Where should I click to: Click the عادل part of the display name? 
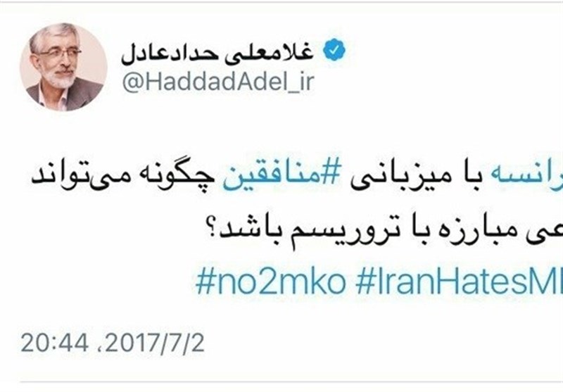click(x=145, y=54)
